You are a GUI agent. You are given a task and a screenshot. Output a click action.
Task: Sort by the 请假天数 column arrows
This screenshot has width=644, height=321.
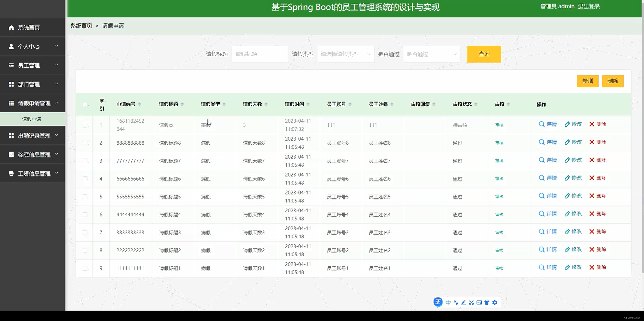(x=266, y=104)
